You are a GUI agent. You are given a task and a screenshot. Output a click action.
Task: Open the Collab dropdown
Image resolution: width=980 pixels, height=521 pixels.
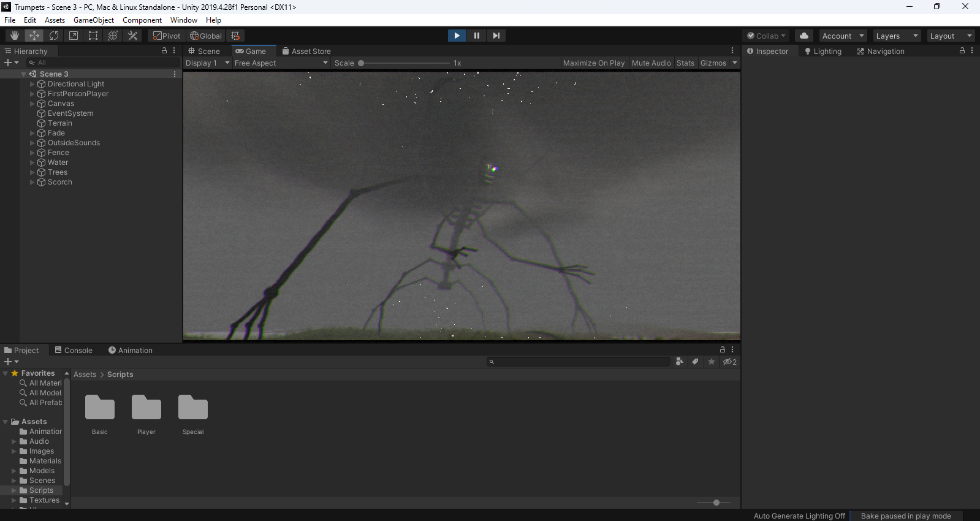coord(766,36)
